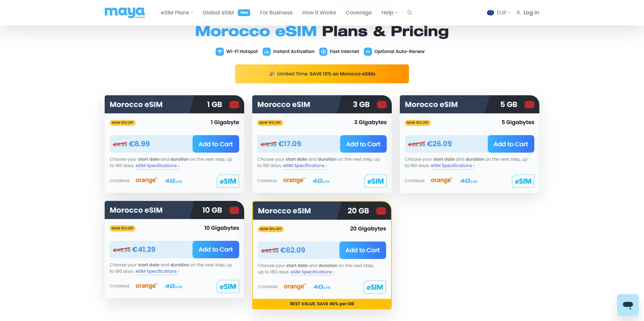
Task: Expand the eSIM Plans dropdown menu
Action: tap(177, 12)
